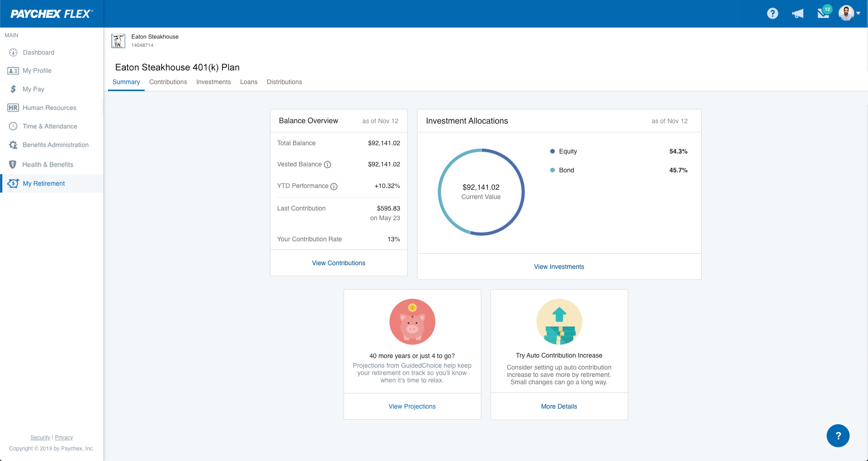Screen dimensions: 868x461
Task: Open My Pay section
Action: click(34, 89)
